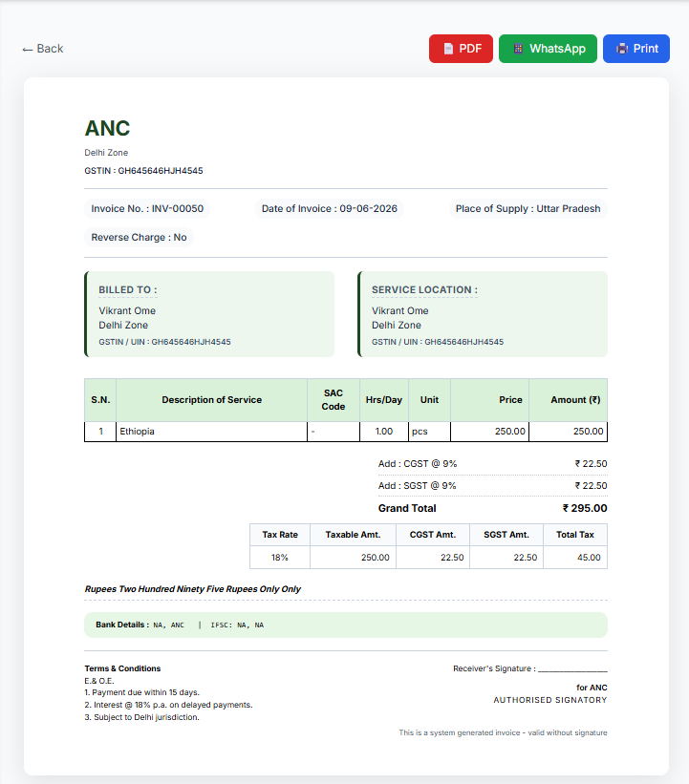The height and width of the screenshot is (784, 689).
Task: Click Description of Service column header
Action: click(211, 400)
